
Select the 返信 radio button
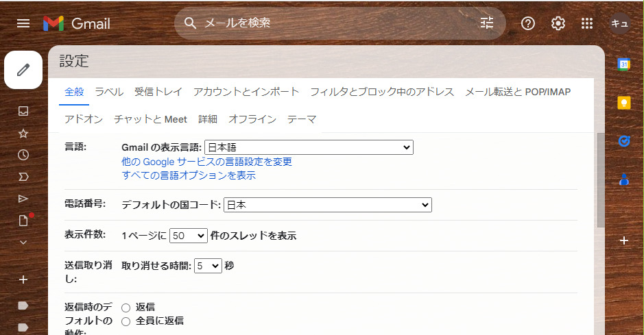[126, 308]
